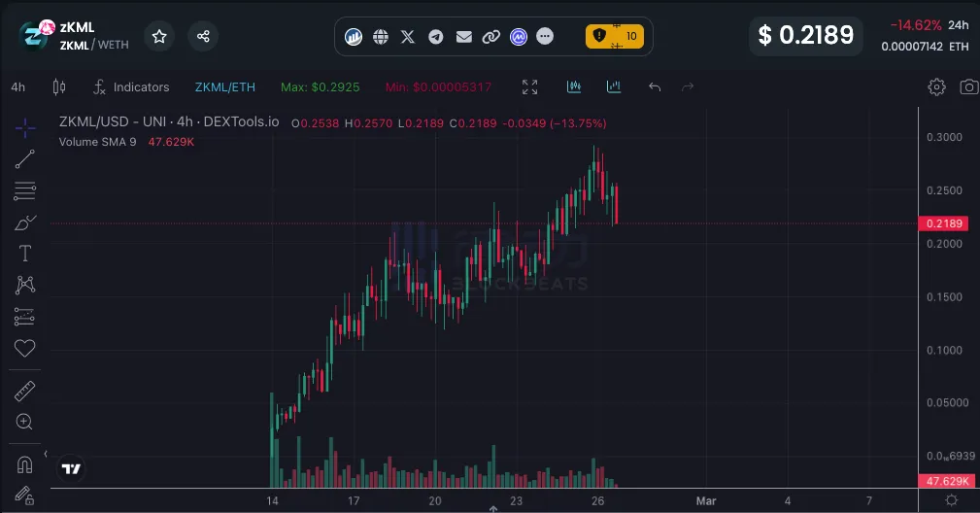Viewport: 980px width, 513px height.
Task: Select the Text annotation tool
Action: pyautogui.click(x=25, y=254)
